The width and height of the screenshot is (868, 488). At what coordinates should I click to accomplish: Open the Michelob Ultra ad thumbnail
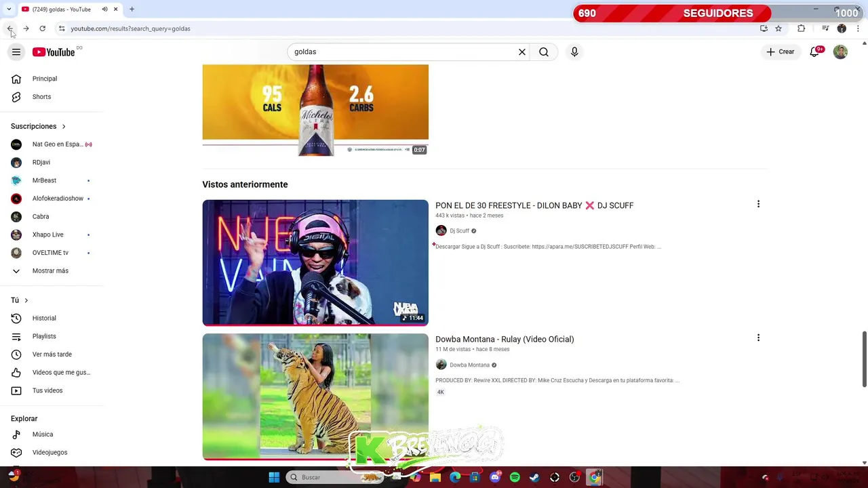[315, 110]
